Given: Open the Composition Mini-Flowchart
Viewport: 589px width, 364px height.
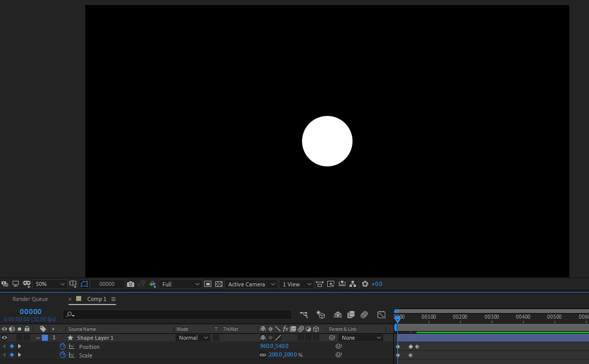Looking at the screenshot, I should coord(304,315).
